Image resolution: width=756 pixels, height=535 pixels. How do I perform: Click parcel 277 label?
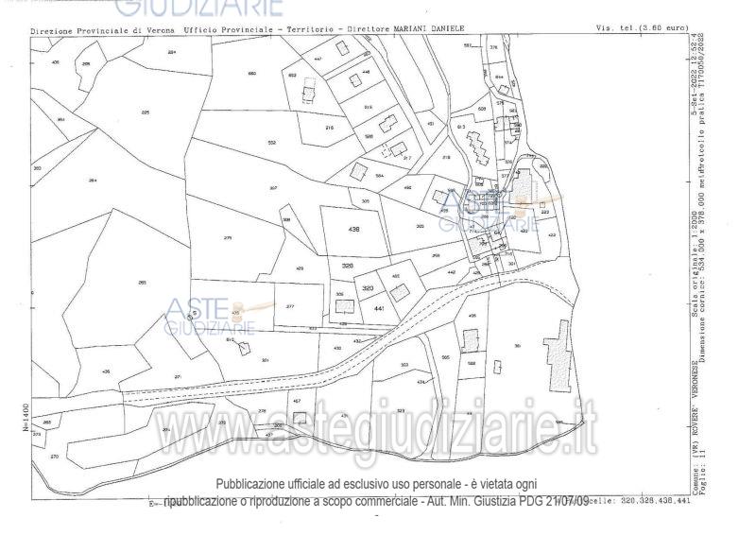tap(290, 306)
